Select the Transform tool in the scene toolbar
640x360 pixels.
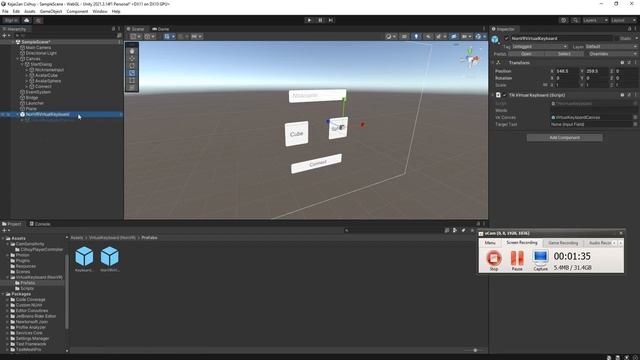(x=132, y=87)
